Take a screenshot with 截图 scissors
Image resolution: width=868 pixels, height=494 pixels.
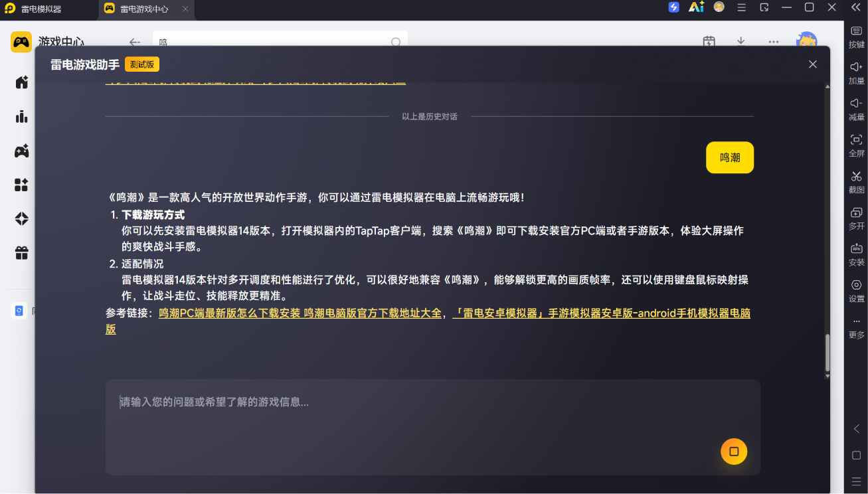point(857,182)
